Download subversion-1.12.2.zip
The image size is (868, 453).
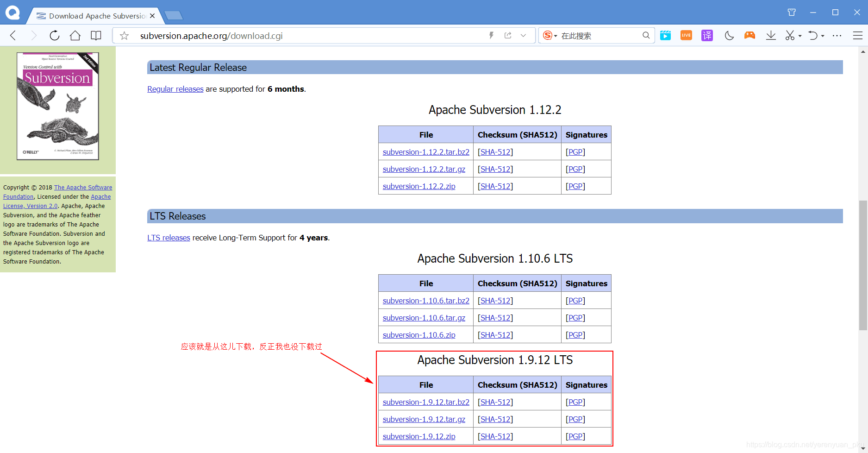tap(419, 186)
